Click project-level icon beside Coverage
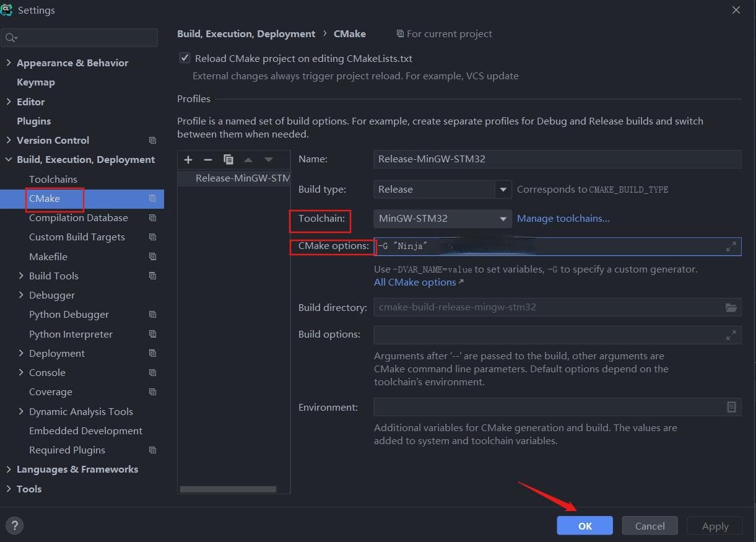 point(153,392)
